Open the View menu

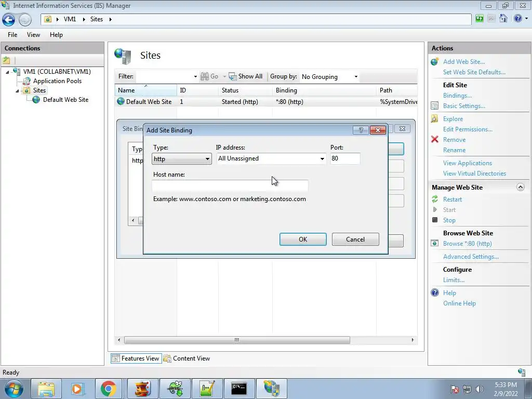(33, 35)
